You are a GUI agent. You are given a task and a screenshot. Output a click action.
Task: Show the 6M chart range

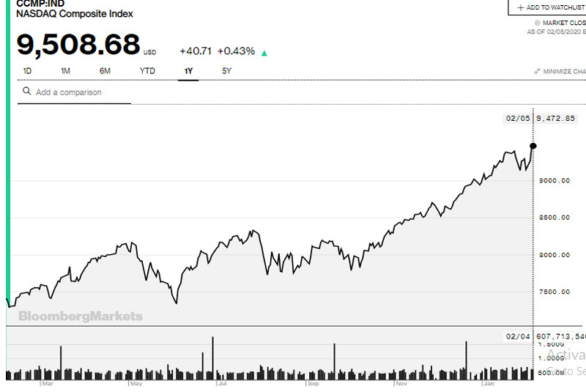(105, 71)
